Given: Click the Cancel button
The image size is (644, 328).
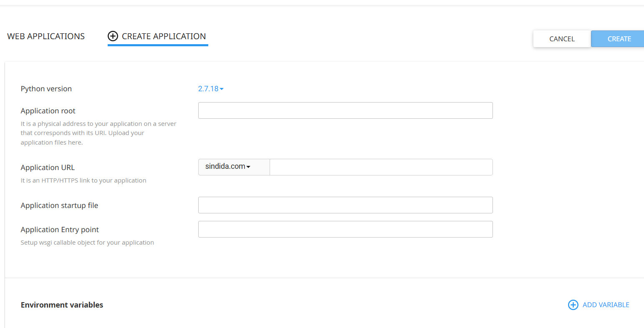Looking at the screenshot, I should click(x=562, y=39).
